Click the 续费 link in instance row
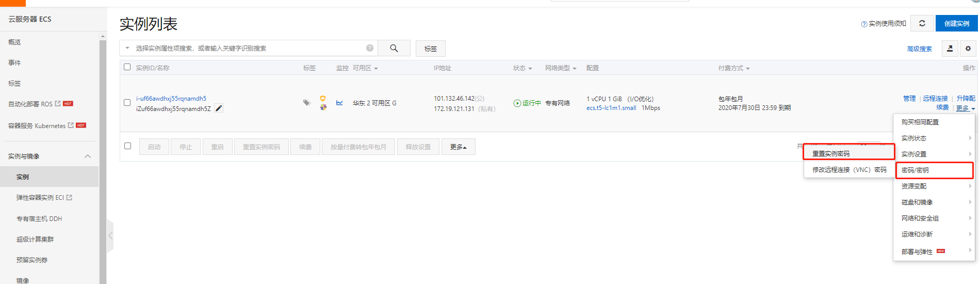 tap(942, 107)
